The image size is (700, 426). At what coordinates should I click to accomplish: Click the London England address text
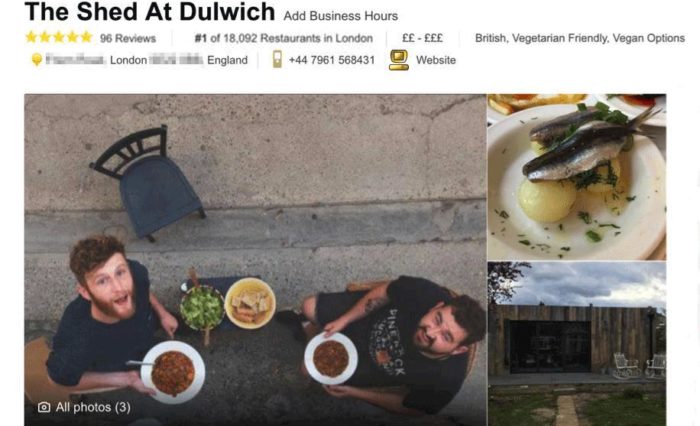click(179, 60)
